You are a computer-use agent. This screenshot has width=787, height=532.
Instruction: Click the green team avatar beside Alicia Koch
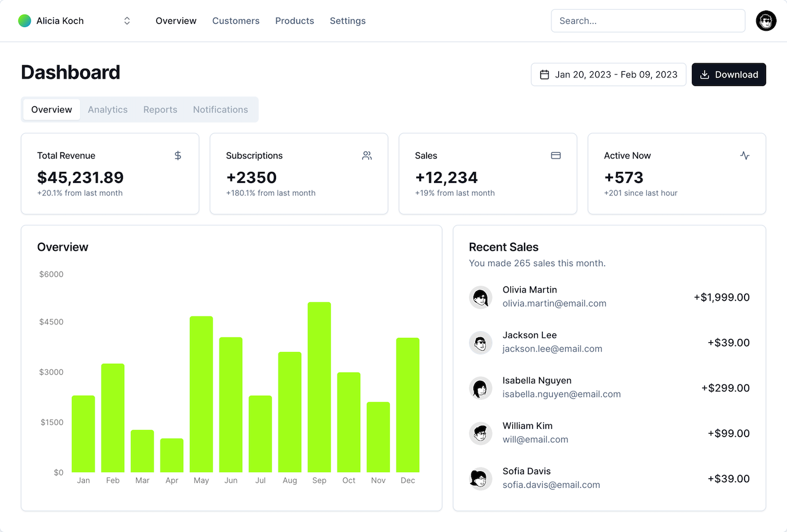[x=24, y=20]
